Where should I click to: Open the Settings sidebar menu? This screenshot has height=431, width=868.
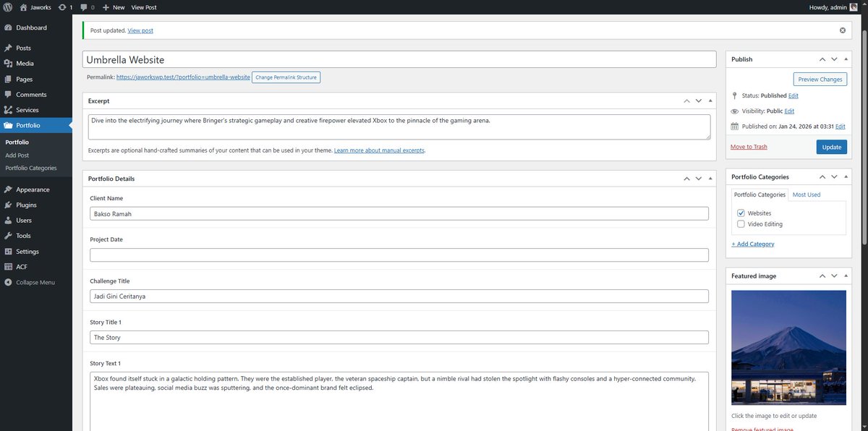click(x=36, y=252)
